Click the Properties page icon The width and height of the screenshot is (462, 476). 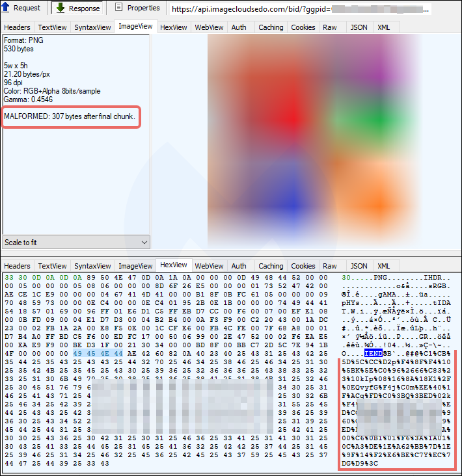tap(118, 8)
